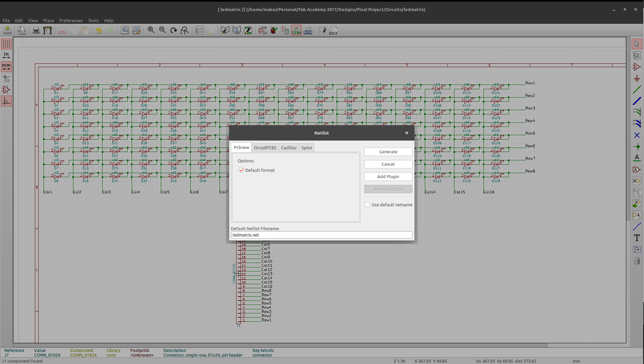Zoom out on schematic

click(163, 31)
